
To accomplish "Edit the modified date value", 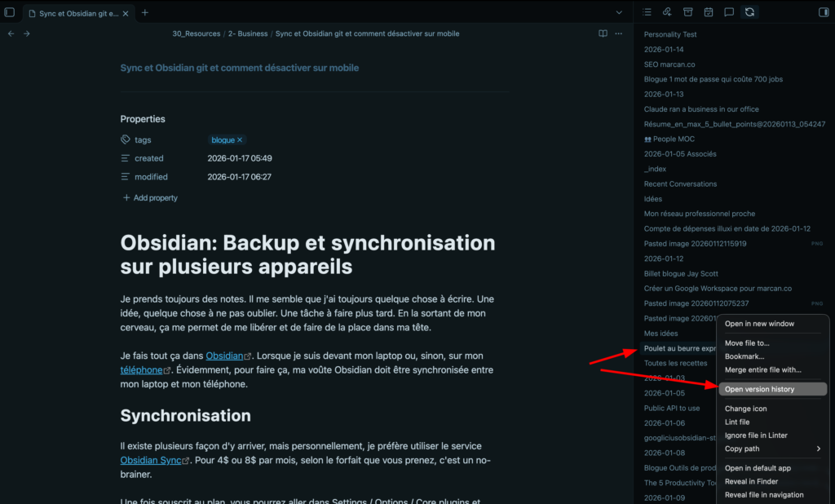I will [x=239, y=177].
